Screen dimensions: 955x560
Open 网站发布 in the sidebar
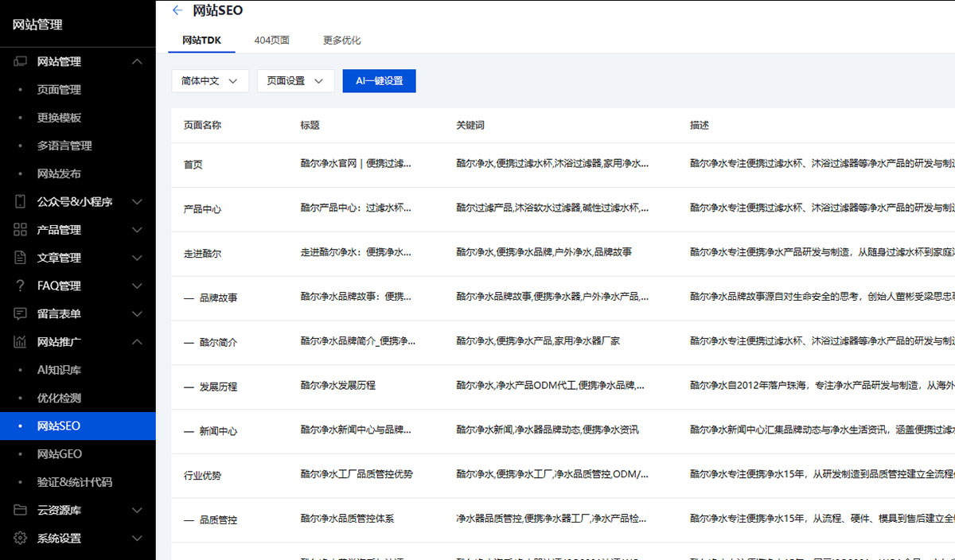point(59,173)
